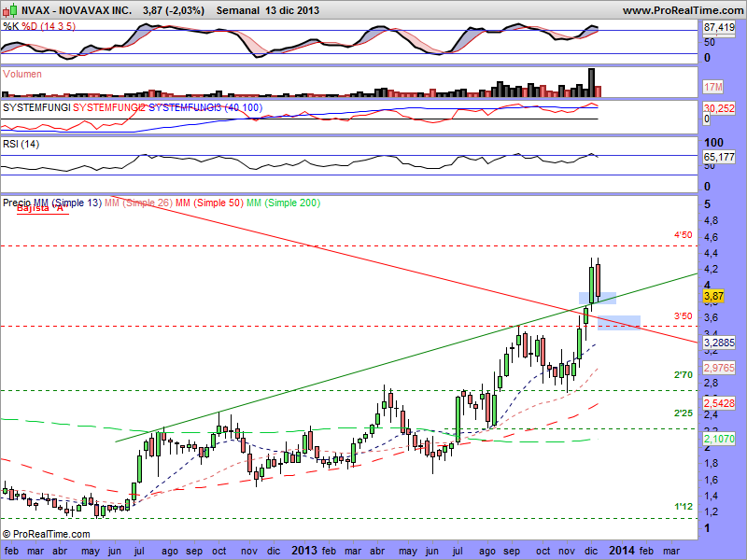Click the 3,87 (-2,03%) quote in header
This screenshot has height=560, width=747.
(174, 10)
